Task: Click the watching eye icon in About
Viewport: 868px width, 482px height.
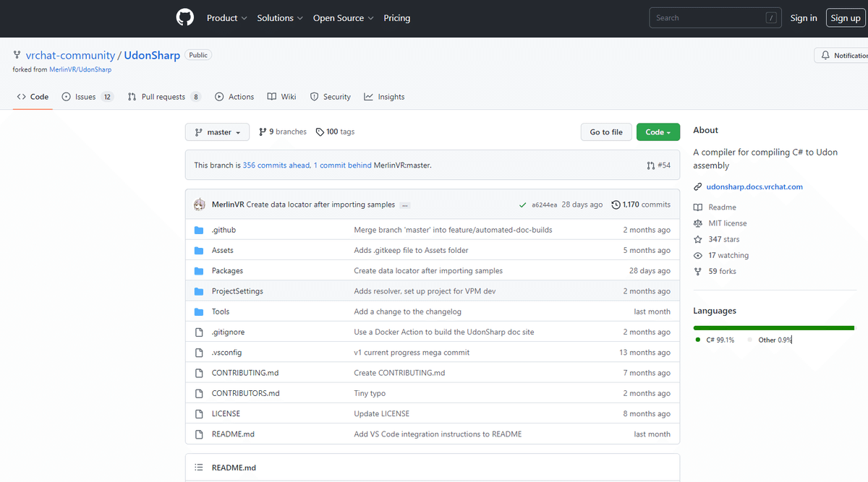Action: [698, 255]
